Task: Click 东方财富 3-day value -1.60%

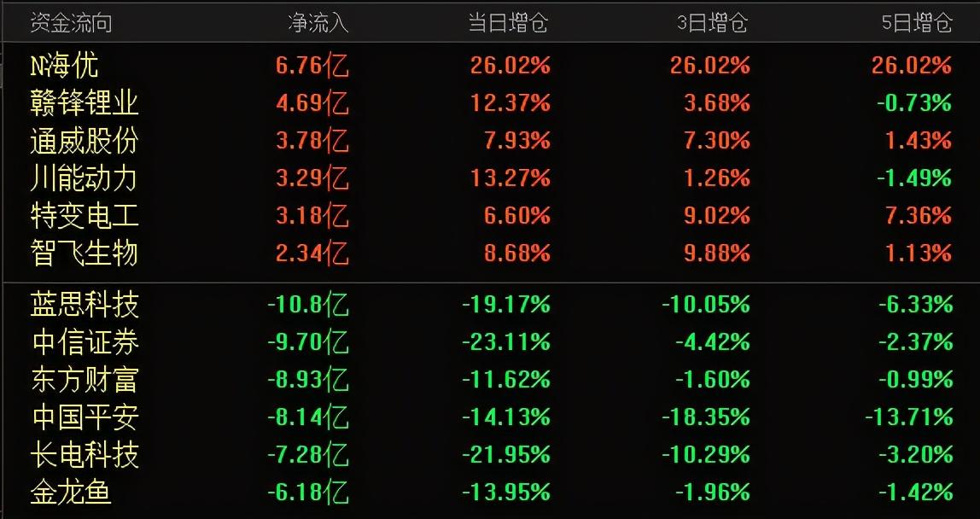Action: click(713, 380)
